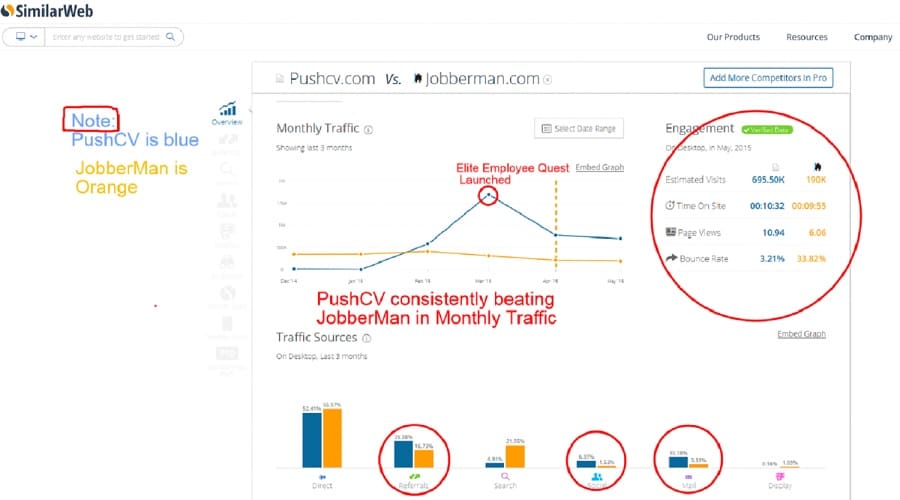Click the Pushcv icon in Engagement header
This screenshot has width=900, height=500.
tap(775, 168)
